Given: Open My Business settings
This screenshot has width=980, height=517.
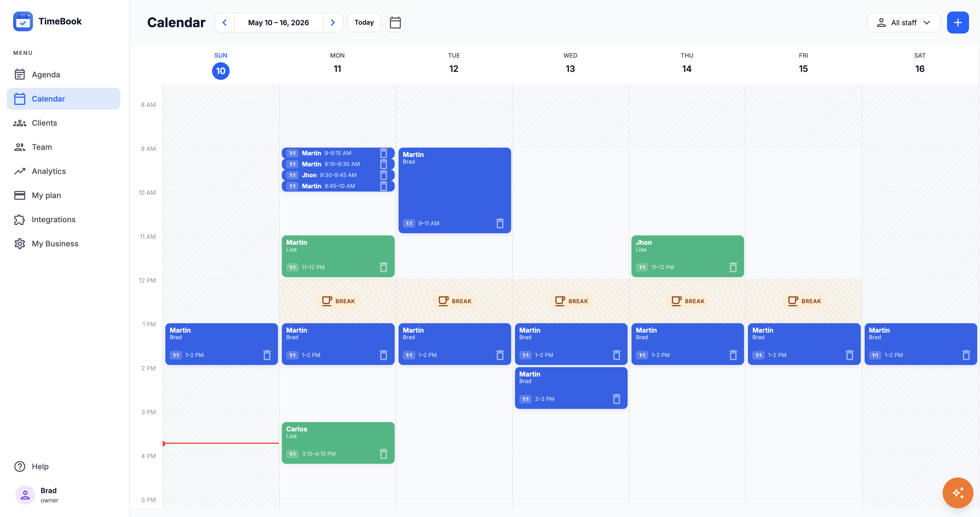Looking at the screenshot, I should click(63, 244).
